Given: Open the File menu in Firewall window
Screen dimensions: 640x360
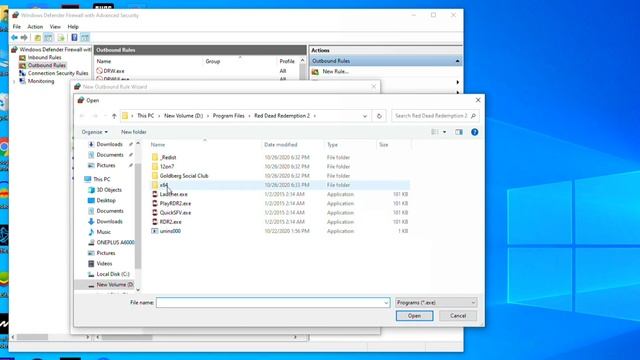Looking at the screenshot, I should (17, 27).
